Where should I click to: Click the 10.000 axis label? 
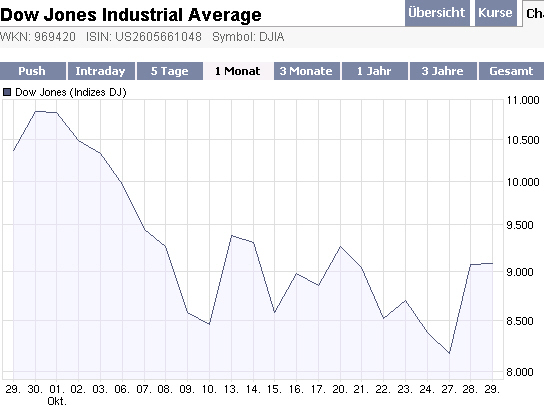coord(523,182)
